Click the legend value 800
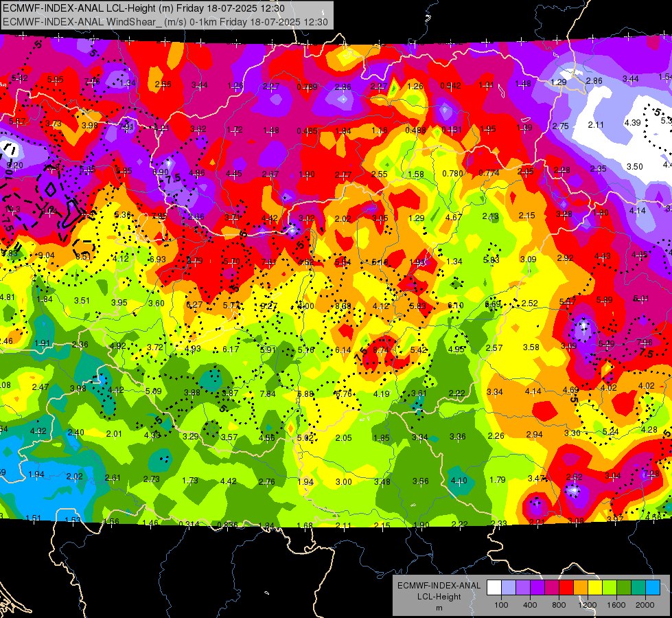The width and height of the screenshot is (672, 618). pos(559,605)
